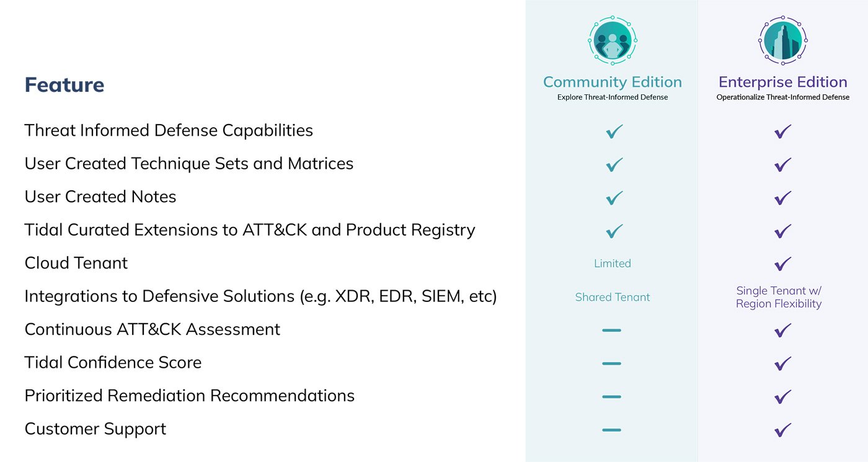
Task: Click Enterprise checkmark for Prioritized Remediation Recommendations
Action: [783, 396]
